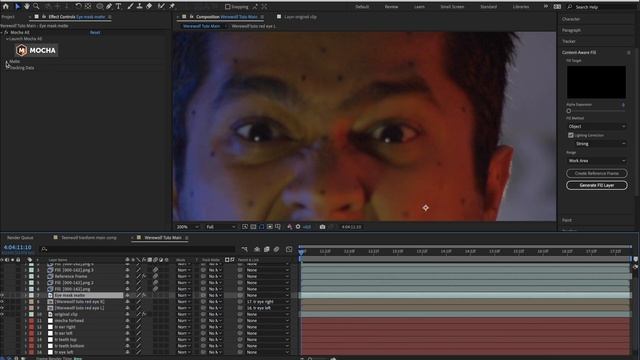This screenshot has width=640, height=360.
Task: Select the Eraser tool
Action: click(149, 6)
